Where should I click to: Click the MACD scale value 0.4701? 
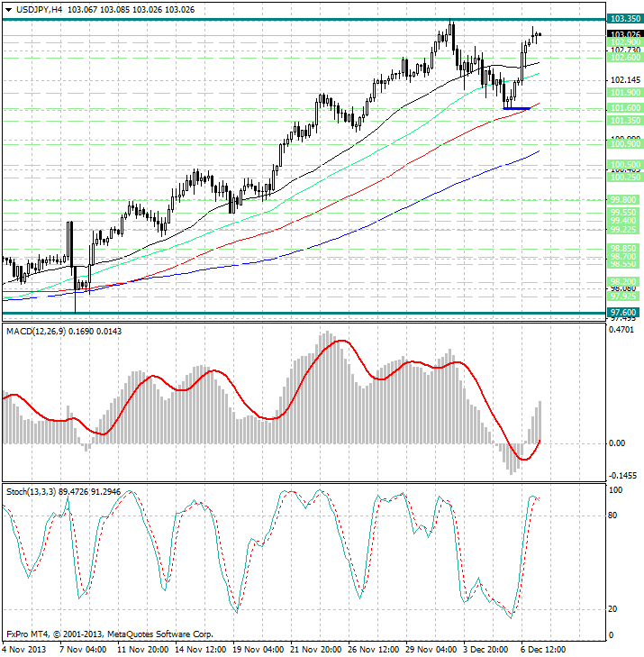click(621, 330)
